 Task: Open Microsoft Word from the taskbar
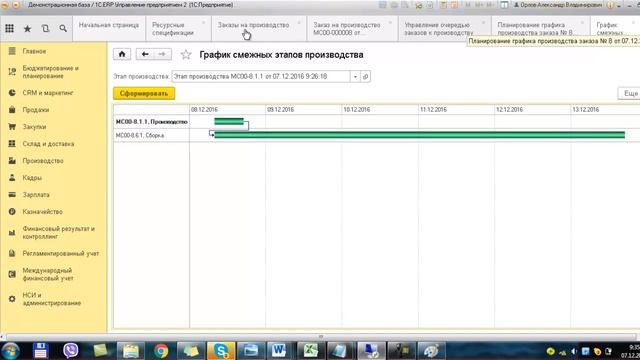point(279,351)
